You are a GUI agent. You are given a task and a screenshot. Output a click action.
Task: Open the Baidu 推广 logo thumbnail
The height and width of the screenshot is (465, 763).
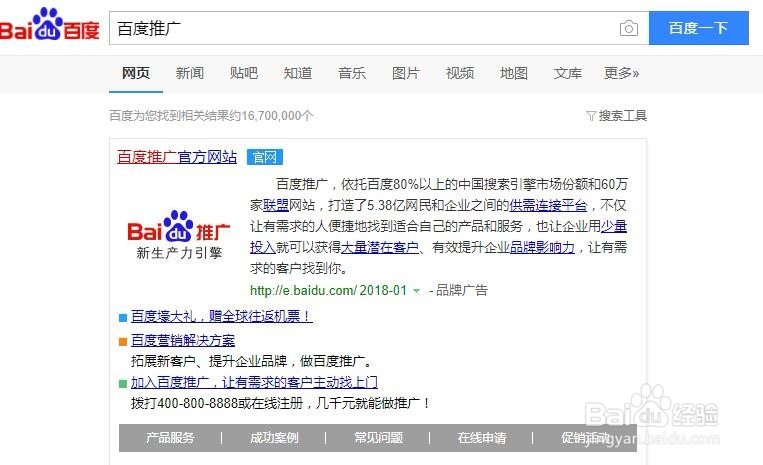pos(179,235)
